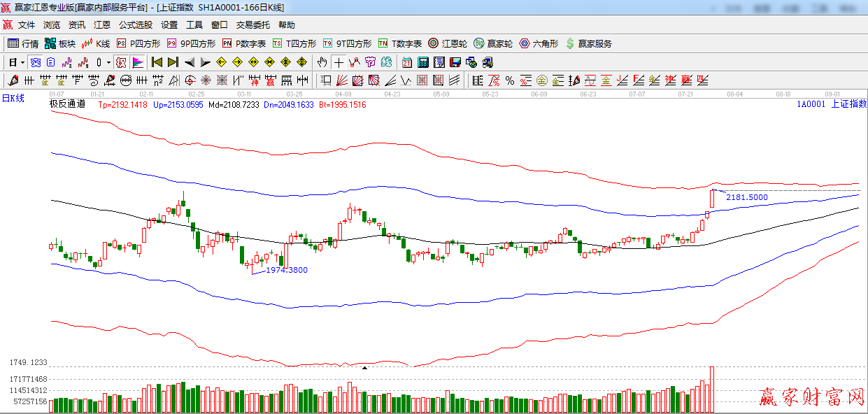Open the 公式选股 menu
Viewport: 868px width, 414px height.
click(x=135, y=24)
